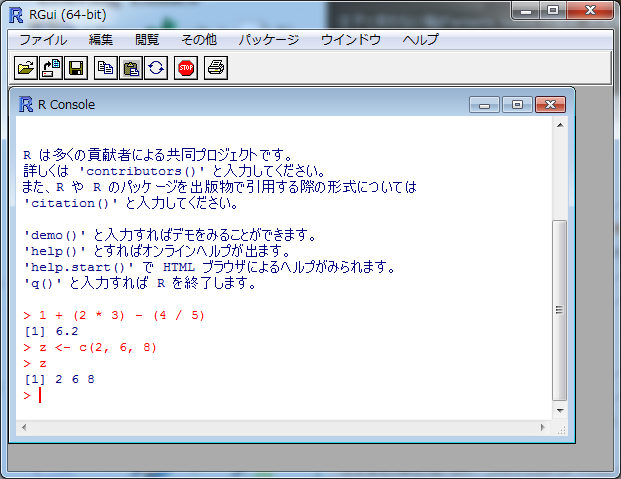The height and width of the screenshot is (479, 621).
Task: Place cursor at the empty prompt line
Action: point(40,395)
